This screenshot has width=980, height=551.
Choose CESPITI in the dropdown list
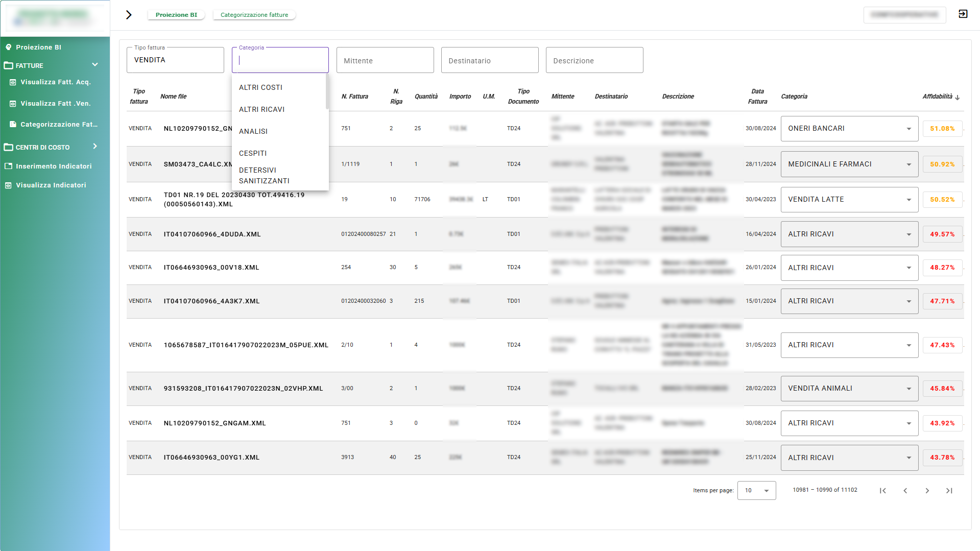(253, 153)
